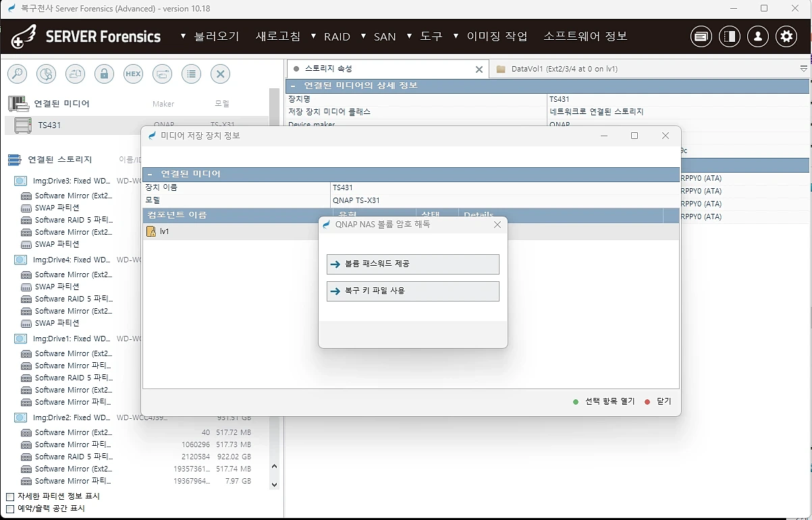Click the drive connection toolbar icon
The width and height of the screenshot is (812, 520).
tap(163, 74)
